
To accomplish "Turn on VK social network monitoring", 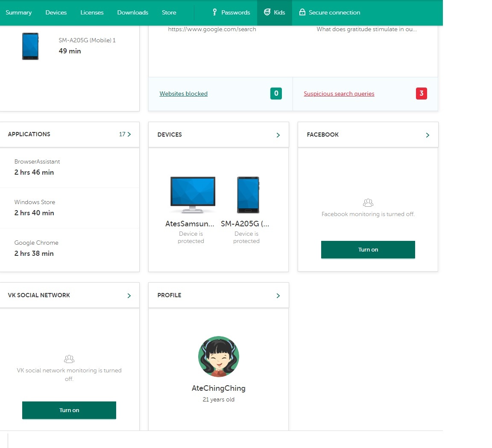I will 69,410.
